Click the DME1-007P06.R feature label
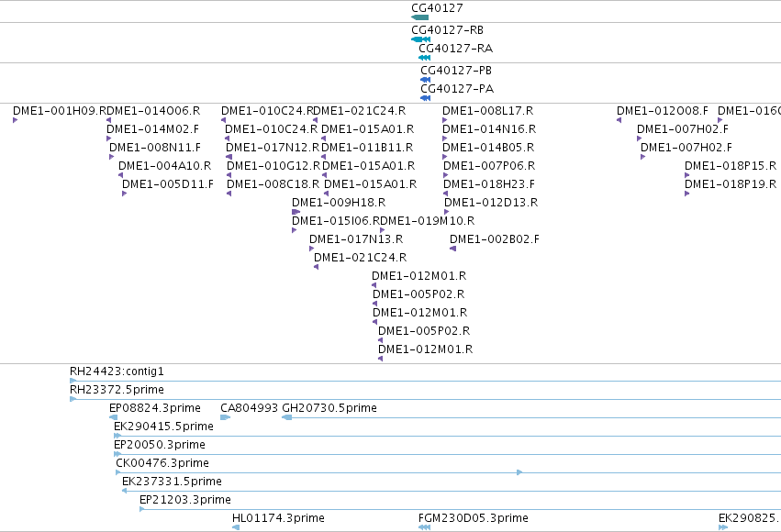 pyautogui.click(x=489, y=166)
